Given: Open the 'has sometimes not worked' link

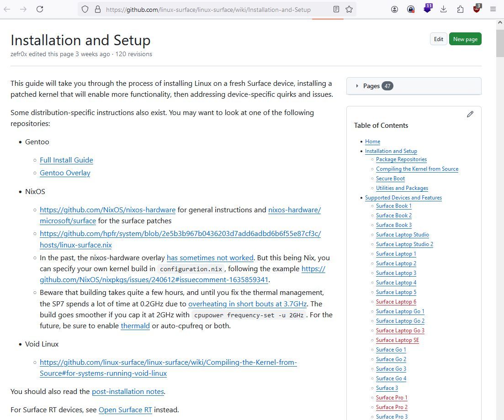Looking at the screenshot, I should (x=210, y=258).
